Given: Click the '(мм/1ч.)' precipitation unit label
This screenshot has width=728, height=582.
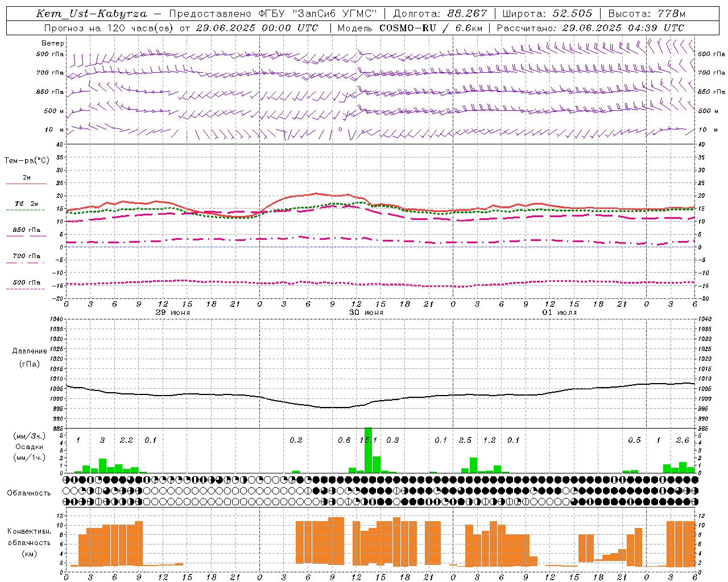Looking at the screenshot, I should tap(30, 458).
